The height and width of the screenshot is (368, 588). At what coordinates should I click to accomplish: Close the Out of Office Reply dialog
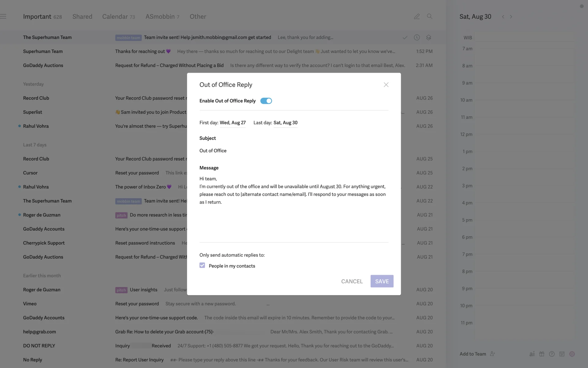pos(386,85)
